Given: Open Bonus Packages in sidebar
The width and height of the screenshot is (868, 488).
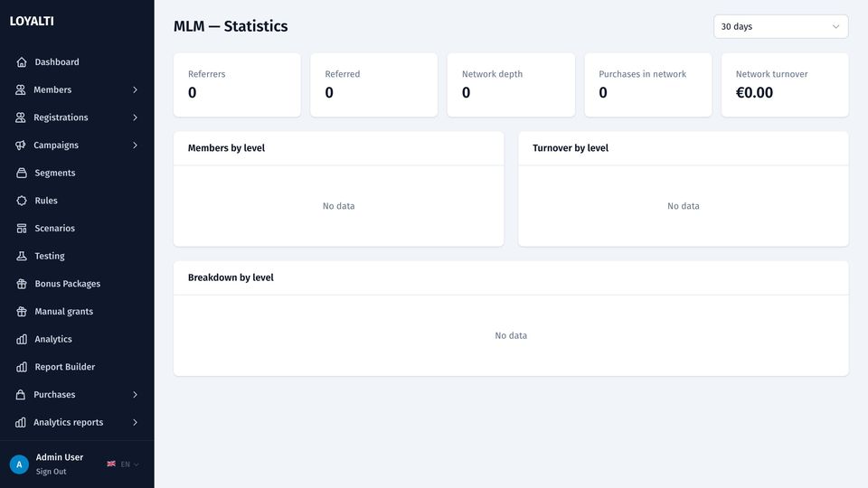Looking at the screenshot, I should (x=77, y=283).
